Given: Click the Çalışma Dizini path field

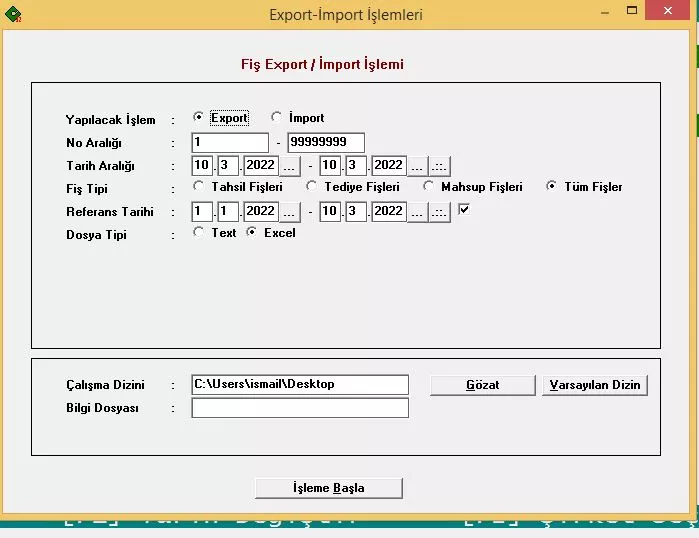Looking at the screenshot, I should (x=300, y=385).
